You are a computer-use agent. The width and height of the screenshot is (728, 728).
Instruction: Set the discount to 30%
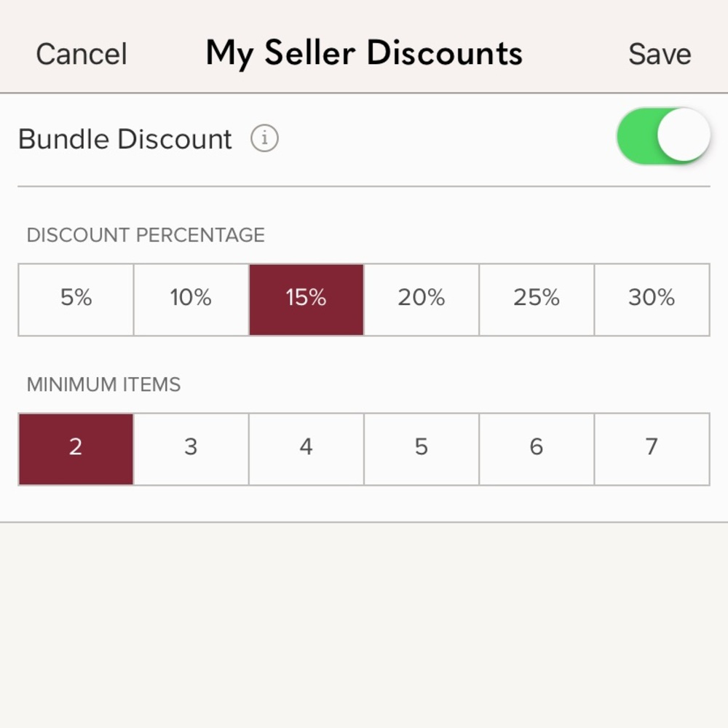[x=651, y=299]
